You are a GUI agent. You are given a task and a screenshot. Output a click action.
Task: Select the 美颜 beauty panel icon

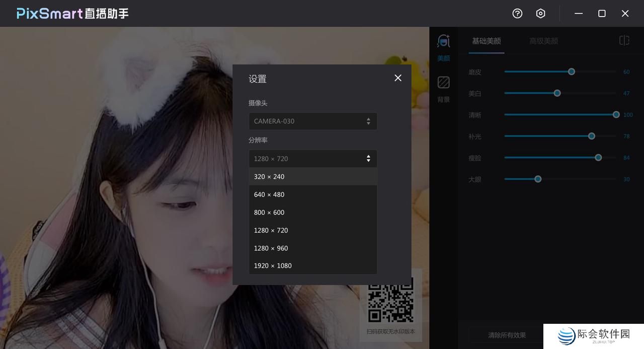point(443,45)
